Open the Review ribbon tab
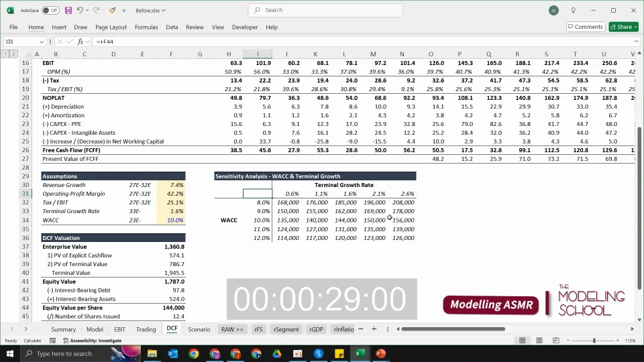The width and height of the screenshot is (644, 362). click(x=195, y=27)
